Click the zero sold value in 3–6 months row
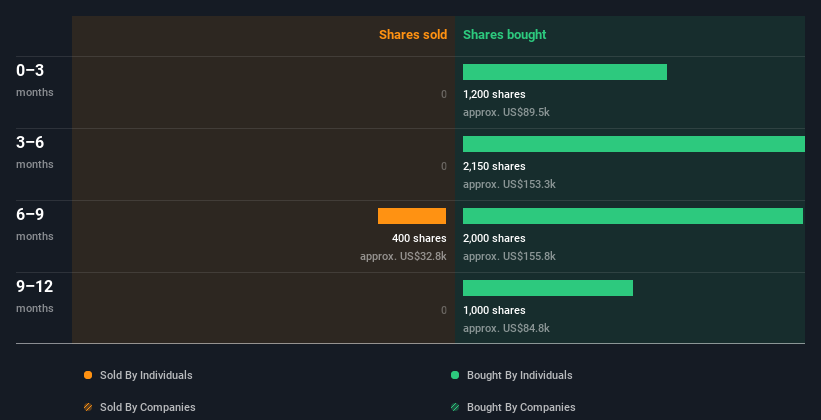821x420 pixels. 444,166
